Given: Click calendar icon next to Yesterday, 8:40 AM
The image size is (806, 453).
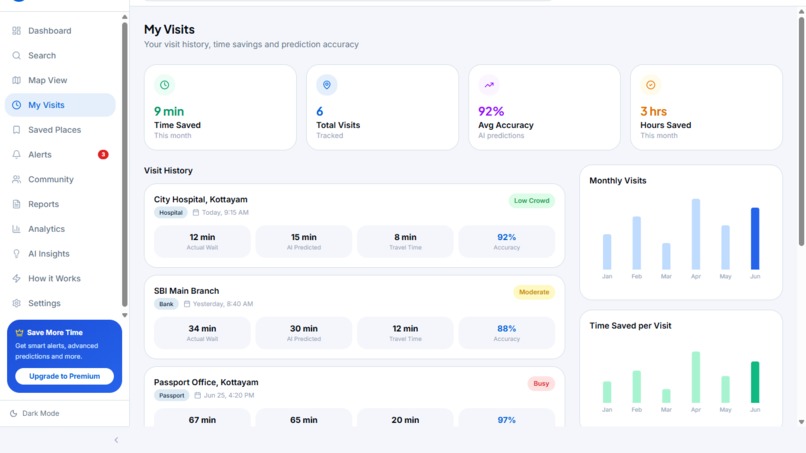Looking at the screenshot, I should tap(187, 304).
